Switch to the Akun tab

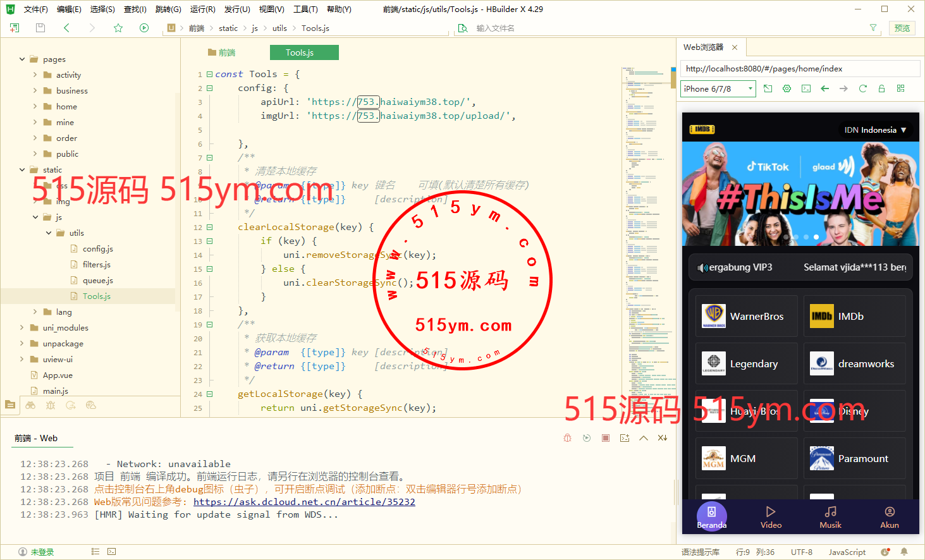click(890, 516)
